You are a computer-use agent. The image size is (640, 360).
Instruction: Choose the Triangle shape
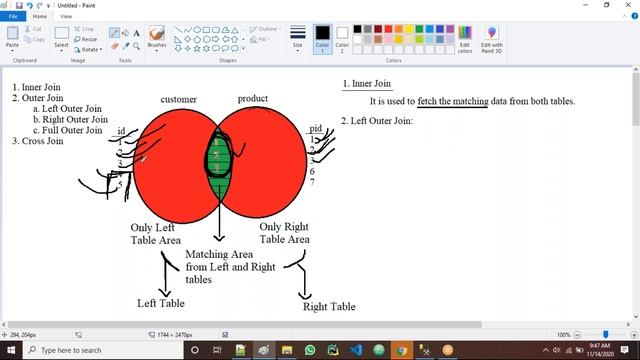click(x=235, y=30)
